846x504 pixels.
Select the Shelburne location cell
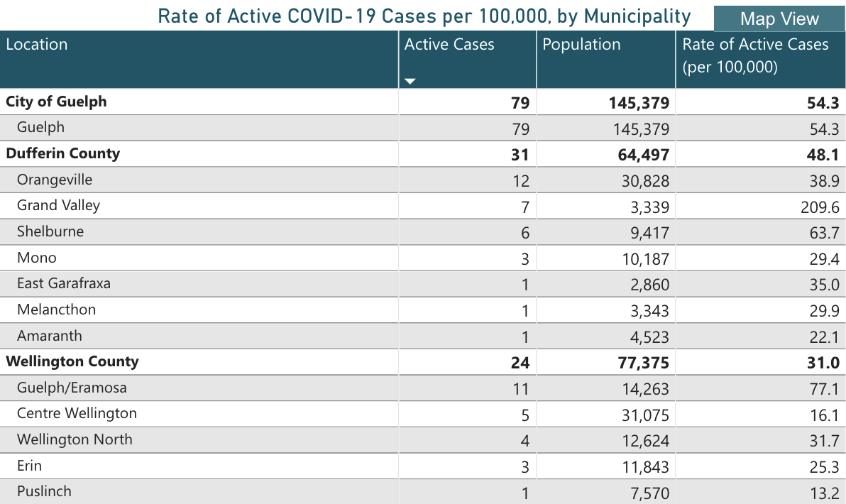pos(50,231)
